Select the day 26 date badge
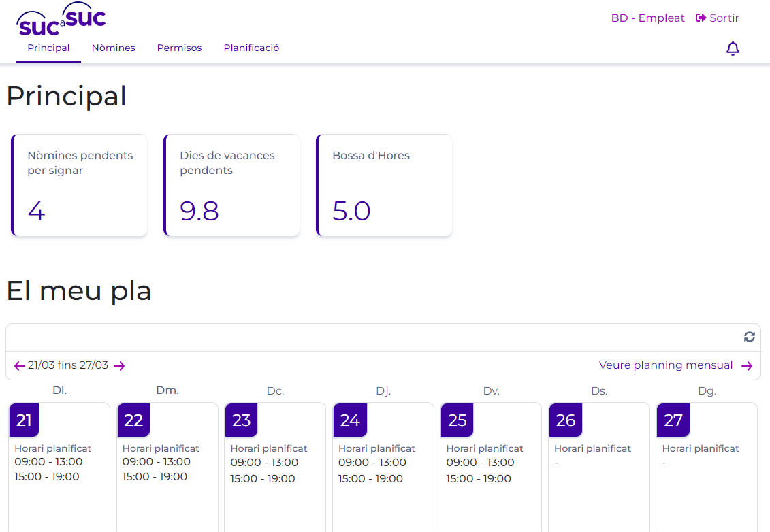This screenshot has width=770, height=532. click(x=565, y=420)
